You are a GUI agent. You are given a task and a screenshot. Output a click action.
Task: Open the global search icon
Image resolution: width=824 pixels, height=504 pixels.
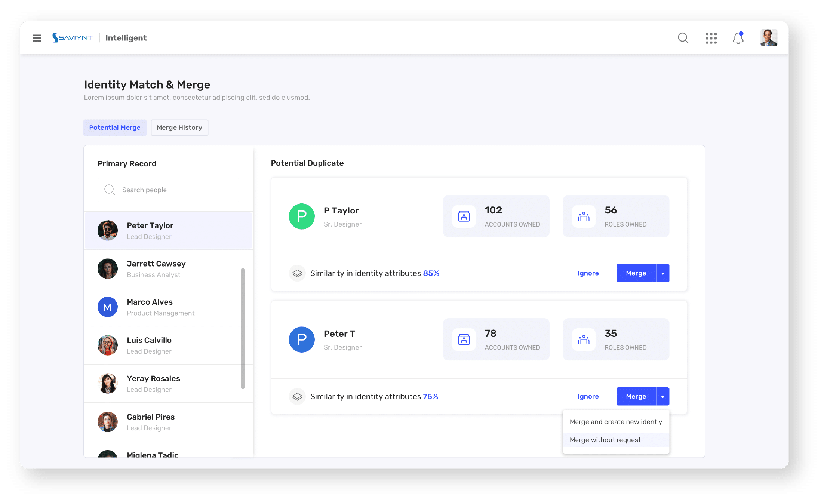tap(683, 38)
